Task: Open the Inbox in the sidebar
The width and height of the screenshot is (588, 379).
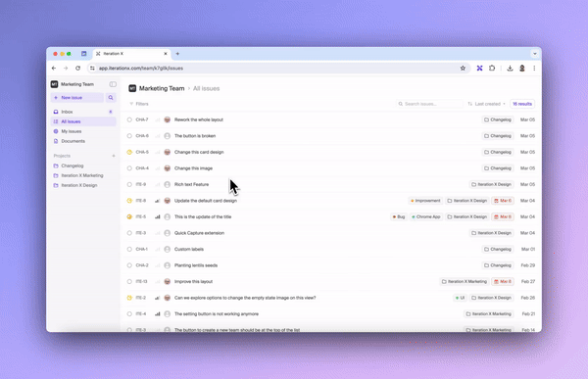Action: (83, 112)
